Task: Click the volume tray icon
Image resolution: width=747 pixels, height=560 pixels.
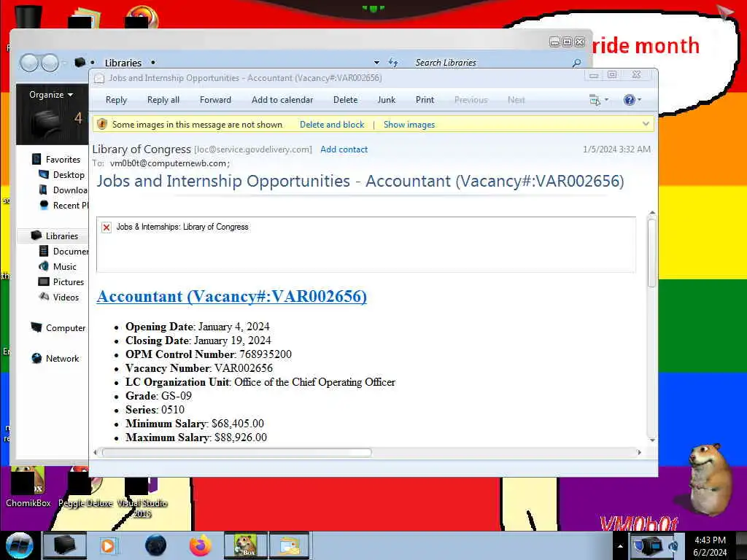Action: (673, 546)
